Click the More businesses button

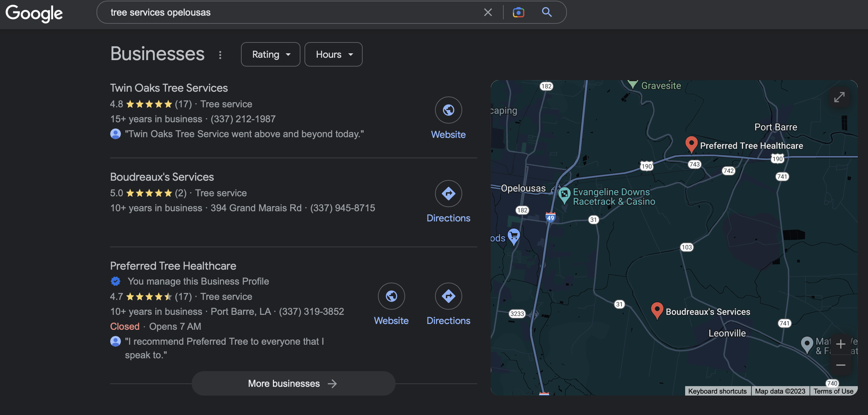tap(293, 383)
